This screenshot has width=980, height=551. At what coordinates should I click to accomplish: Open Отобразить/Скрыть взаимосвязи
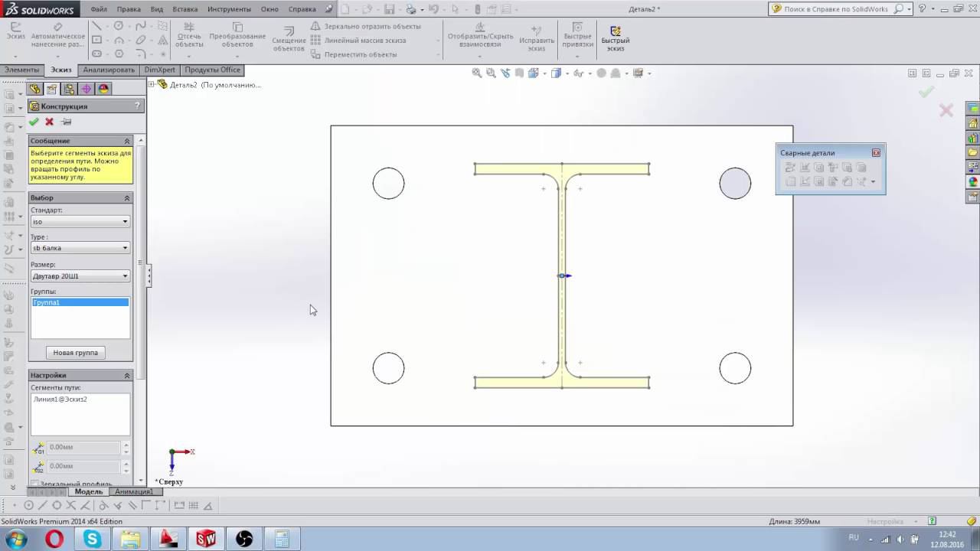coord(480,36)
